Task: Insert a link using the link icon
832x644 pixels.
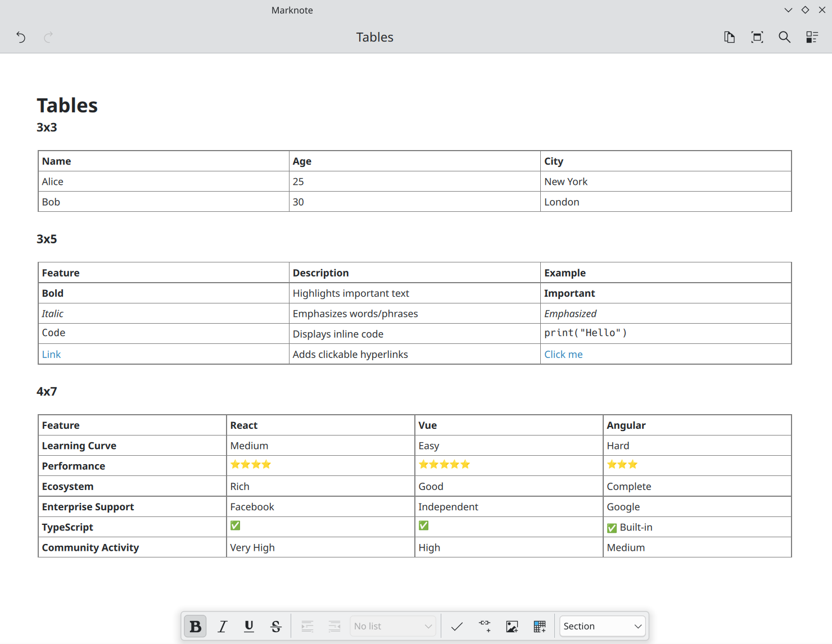Action: (x=484, y=626)
